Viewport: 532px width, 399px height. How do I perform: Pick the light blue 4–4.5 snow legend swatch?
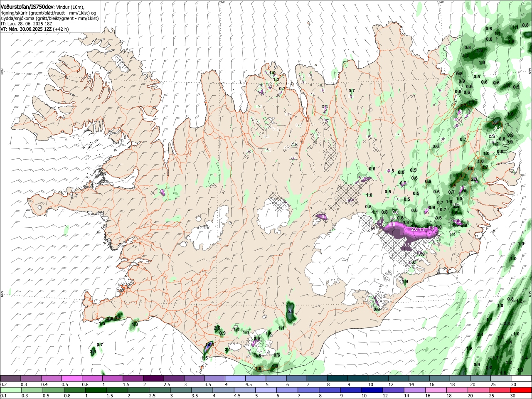tap(235, 378)
